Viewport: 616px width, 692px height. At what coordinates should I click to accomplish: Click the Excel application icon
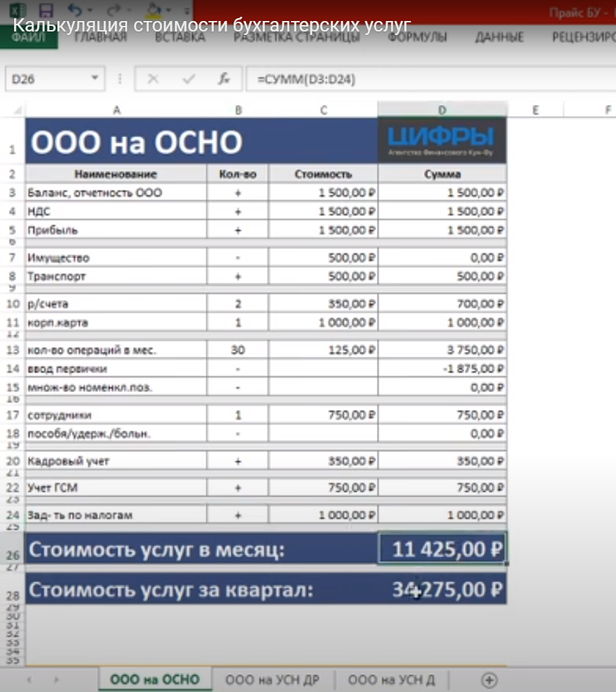16,9
